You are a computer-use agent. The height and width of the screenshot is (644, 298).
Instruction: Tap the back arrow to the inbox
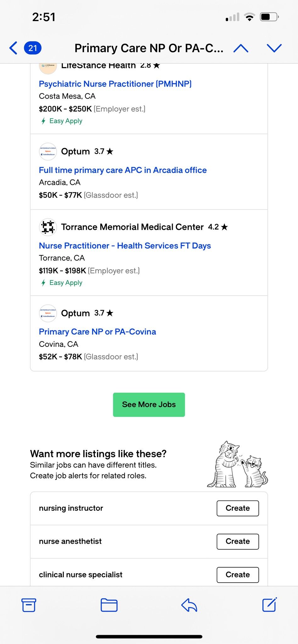[x=13, y=48]
